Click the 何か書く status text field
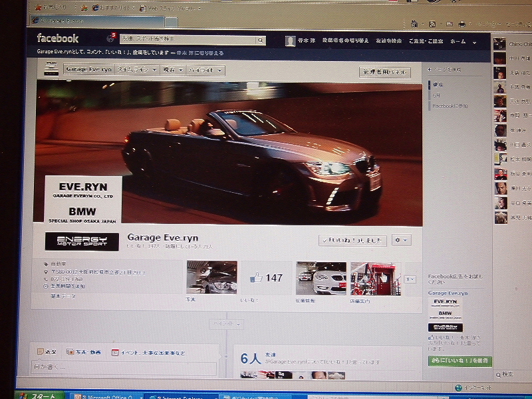The width and height of the screenshot is (532, 399). (x=124, y=368)
